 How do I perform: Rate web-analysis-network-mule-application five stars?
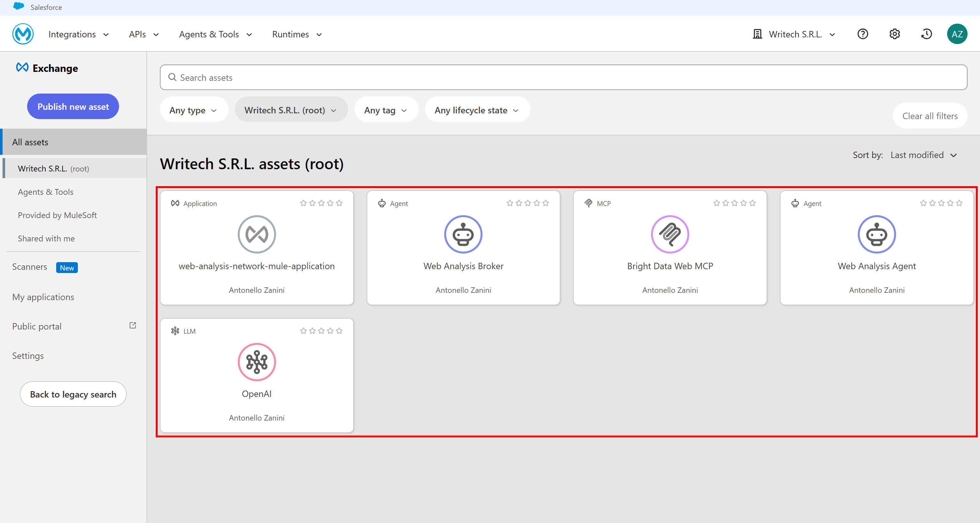tap(339, 203)
